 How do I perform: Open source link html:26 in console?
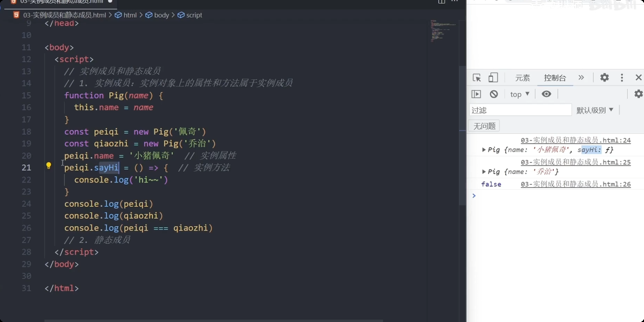[576, 184]
